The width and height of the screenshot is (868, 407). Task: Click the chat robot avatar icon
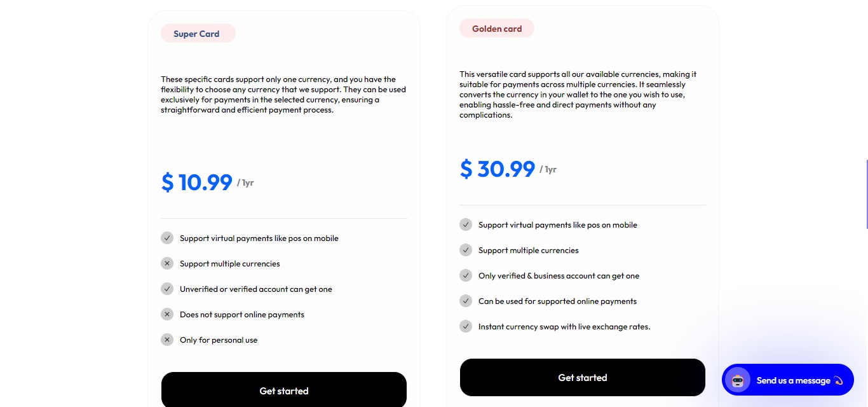point(738,380)
